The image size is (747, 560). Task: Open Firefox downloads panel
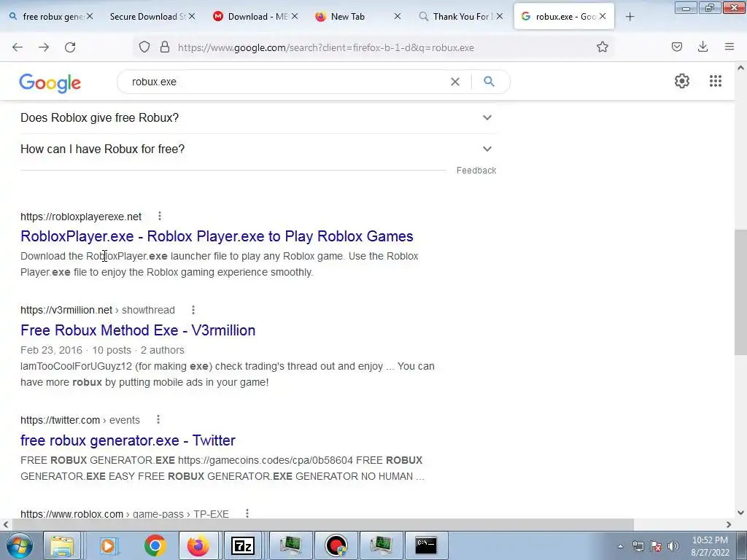(703, 47)
